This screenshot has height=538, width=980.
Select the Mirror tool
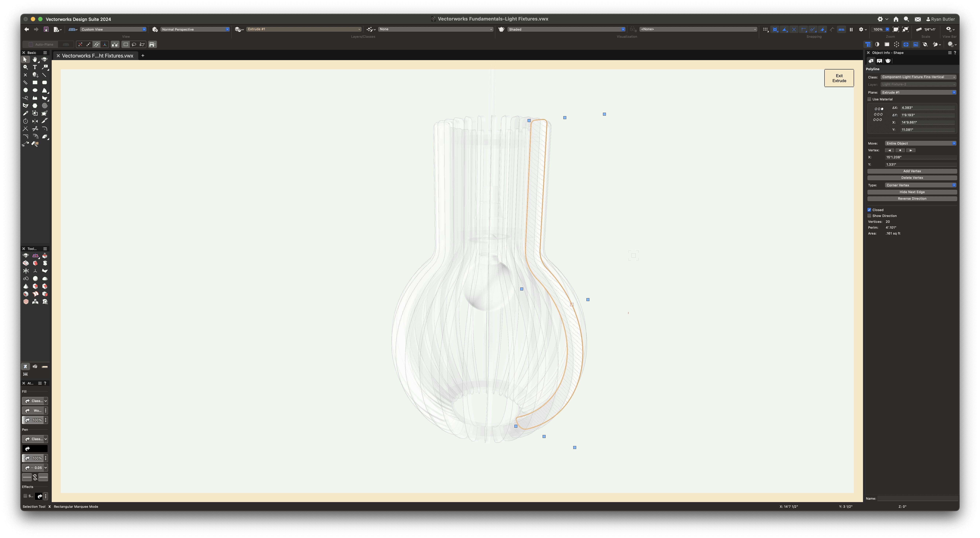pos(35,121)
